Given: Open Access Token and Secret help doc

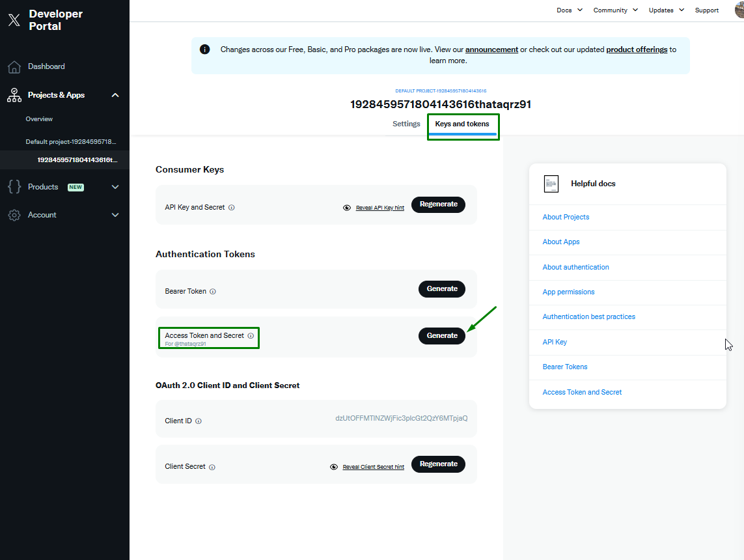Looking at the screenshot, I should 582,392.
